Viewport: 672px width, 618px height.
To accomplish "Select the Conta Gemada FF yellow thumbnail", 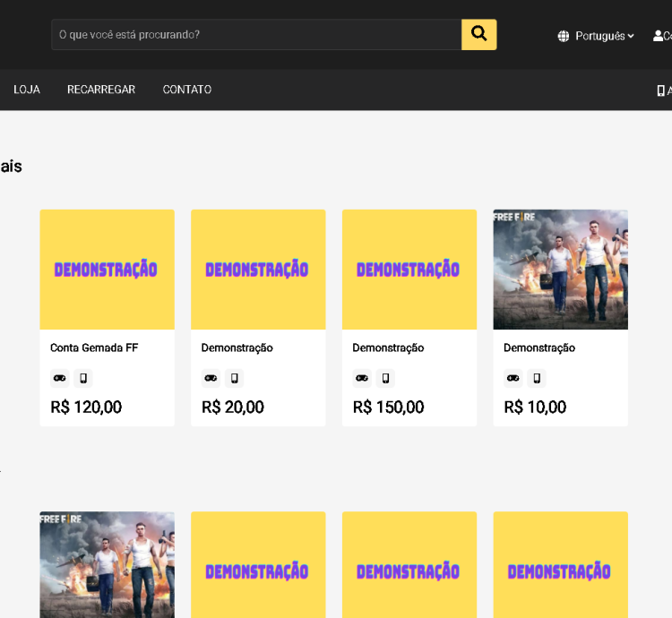I will (107, 270).
